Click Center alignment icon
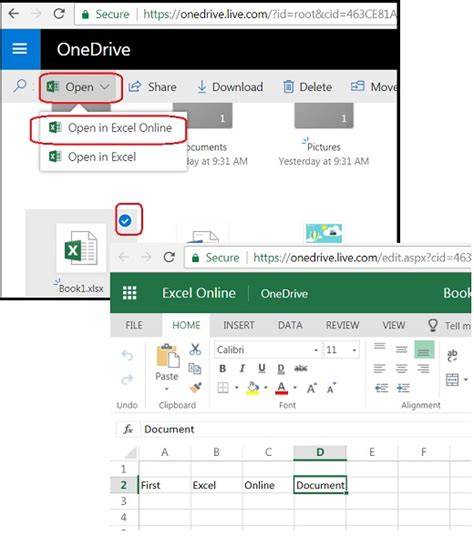This screenshot has height=536, width=474. coord(401,368)
